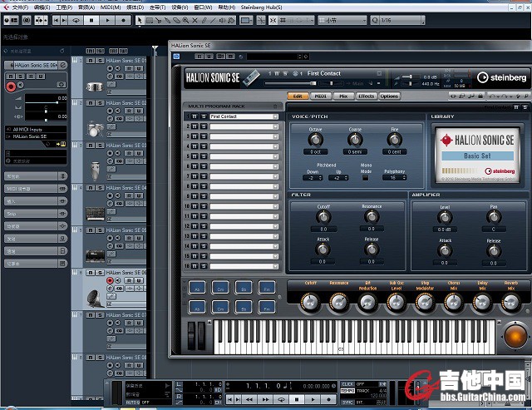The image size is (532, 410).
Task: Open the Pitchbend Up value dropdown
Action: (x=339, y=177)
